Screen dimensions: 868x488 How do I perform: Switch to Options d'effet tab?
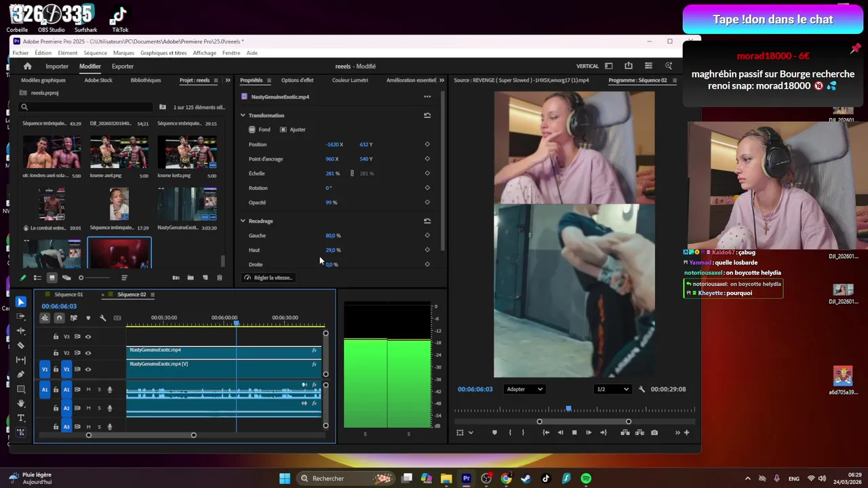[297, 80]
